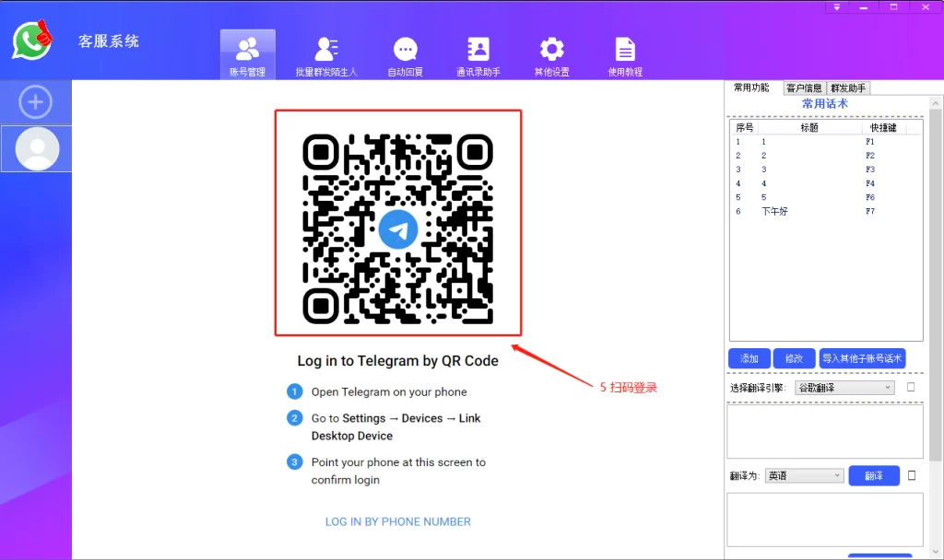The image size is (944, 560).
Task: Click the title bar dropdown arrow icon
Action: (837, 7)
